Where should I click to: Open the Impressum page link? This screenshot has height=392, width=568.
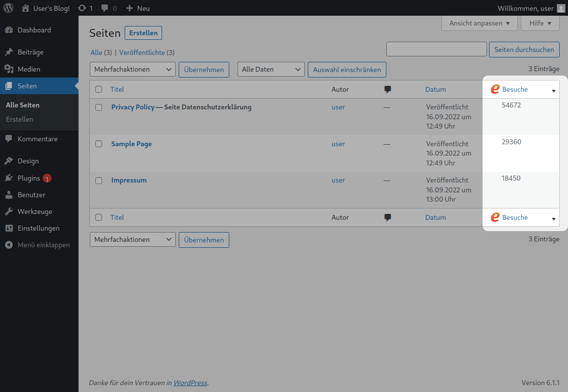[129, 180]
